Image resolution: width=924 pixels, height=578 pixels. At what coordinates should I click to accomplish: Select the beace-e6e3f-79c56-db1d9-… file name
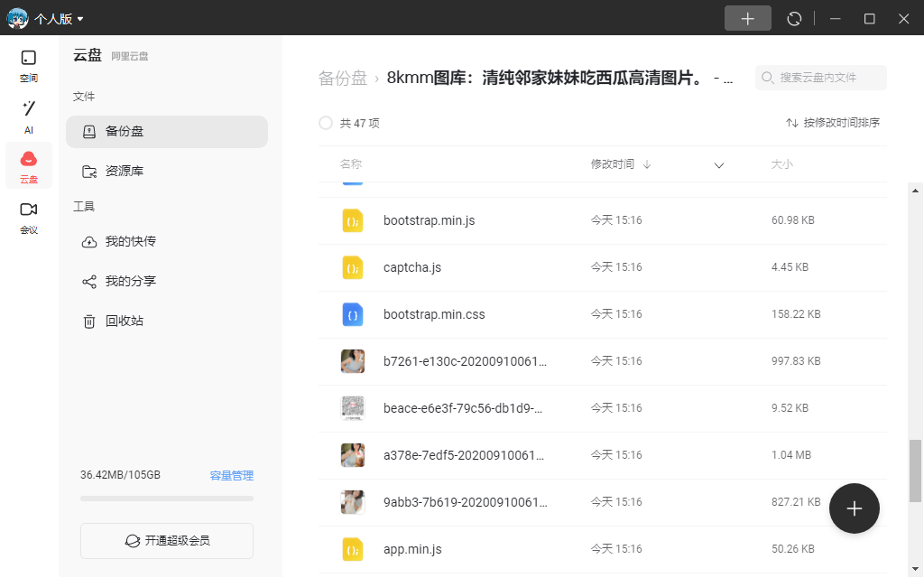point(463,408)
